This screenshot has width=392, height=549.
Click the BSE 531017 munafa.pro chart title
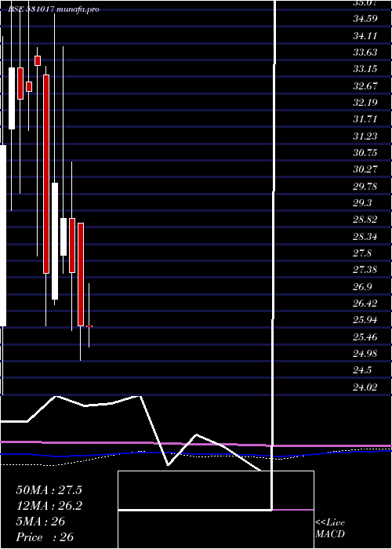click(x=53, y=9)
